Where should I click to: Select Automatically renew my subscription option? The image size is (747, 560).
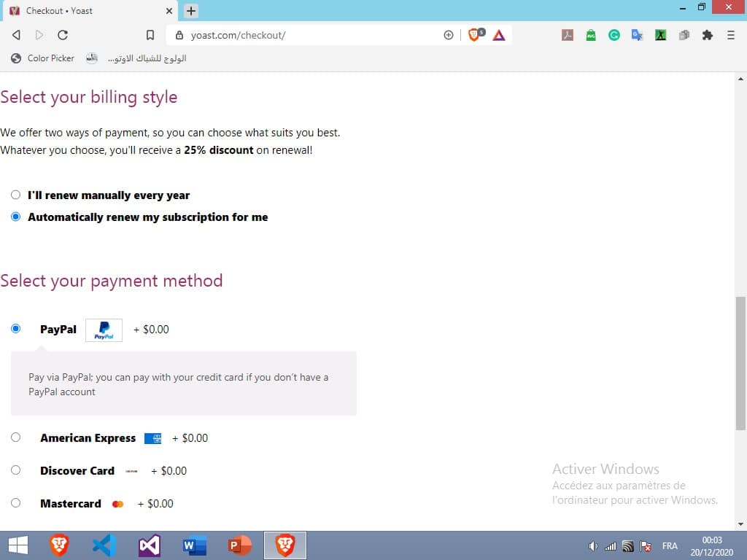16,217
